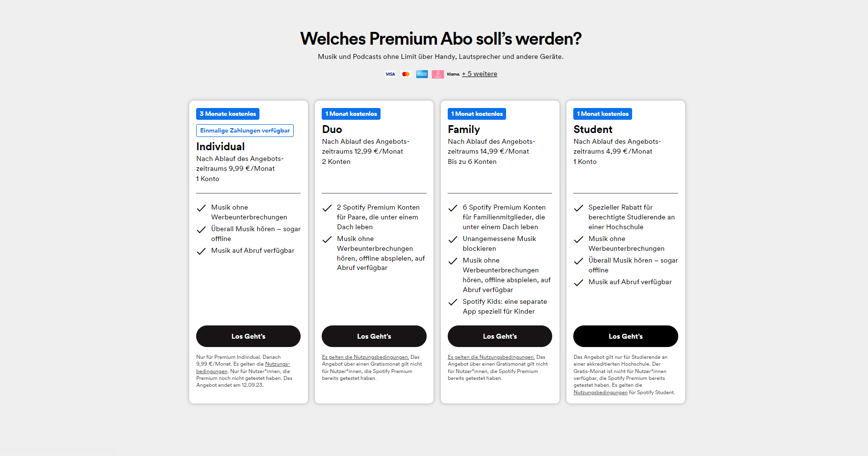Start the Family plan with Los Geht's
Image resolution: width=868 pixels, height=456 pixels.
pos(500,336)
